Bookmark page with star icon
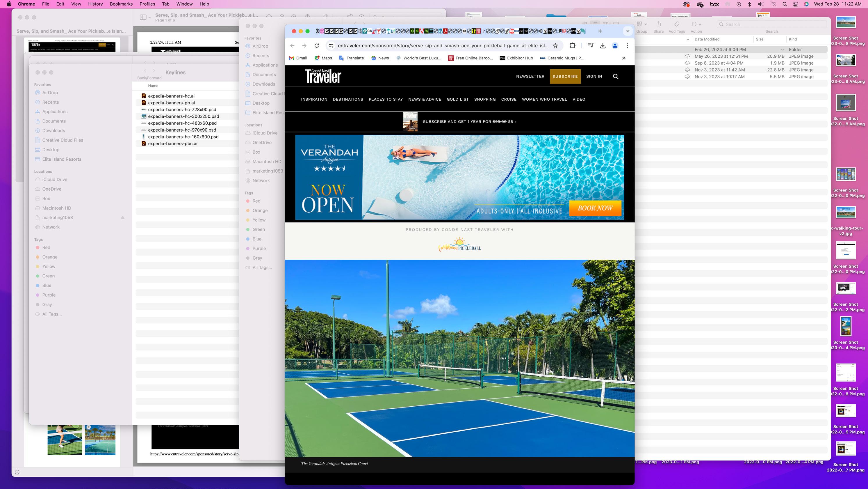The image size is (868, 489). pyautogui.click(x=555, y=45)
